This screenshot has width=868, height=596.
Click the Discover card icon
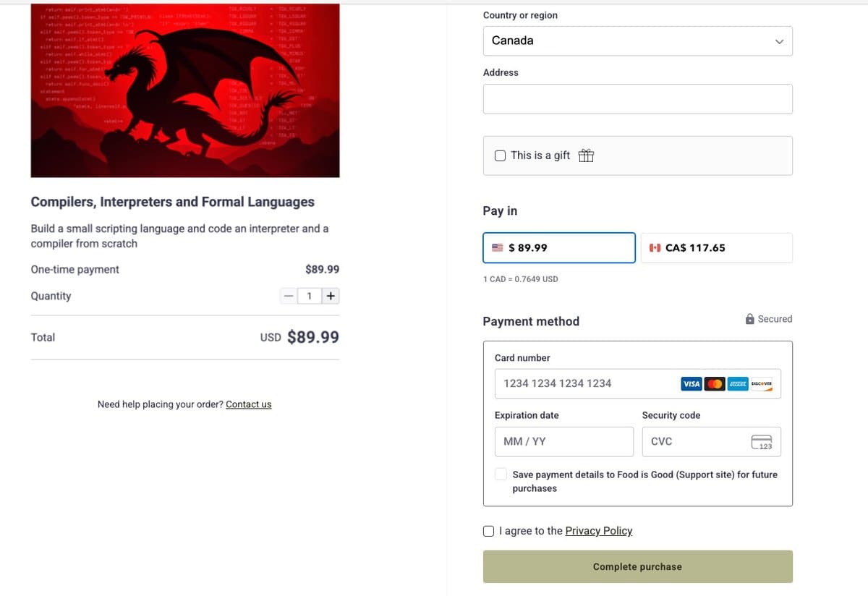click(x=762, y=383)
